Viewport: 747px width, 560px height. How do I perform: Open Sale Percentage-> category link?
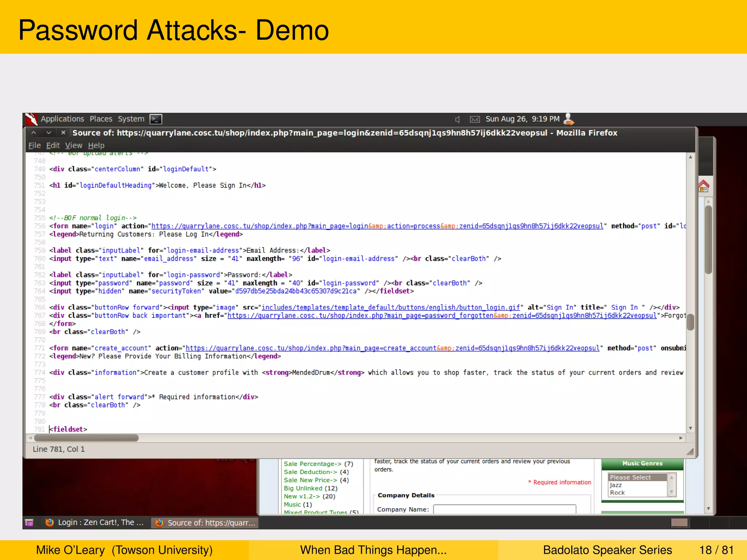[313, 464]
